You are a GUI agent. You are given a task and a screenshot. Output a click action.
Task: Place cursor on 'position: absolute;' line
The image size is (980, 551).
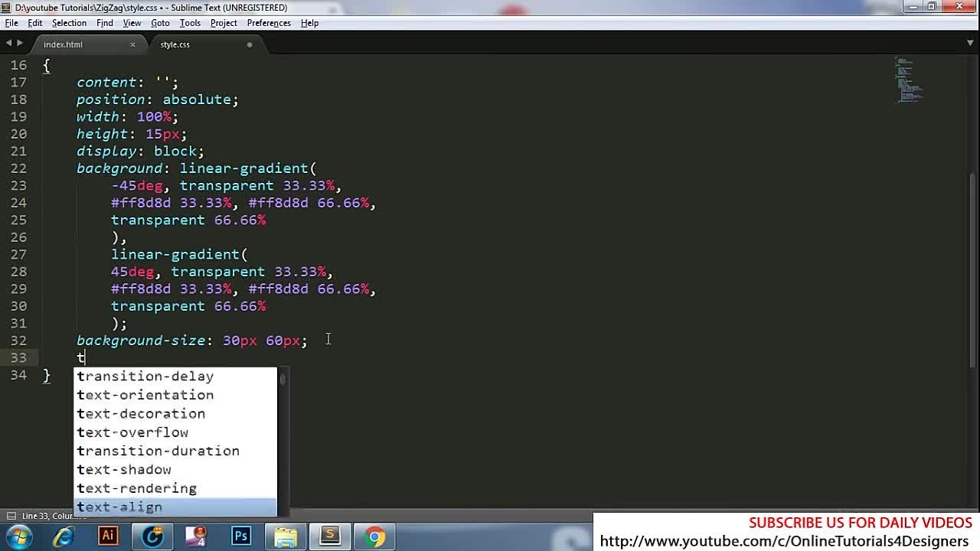click(158, 99)
